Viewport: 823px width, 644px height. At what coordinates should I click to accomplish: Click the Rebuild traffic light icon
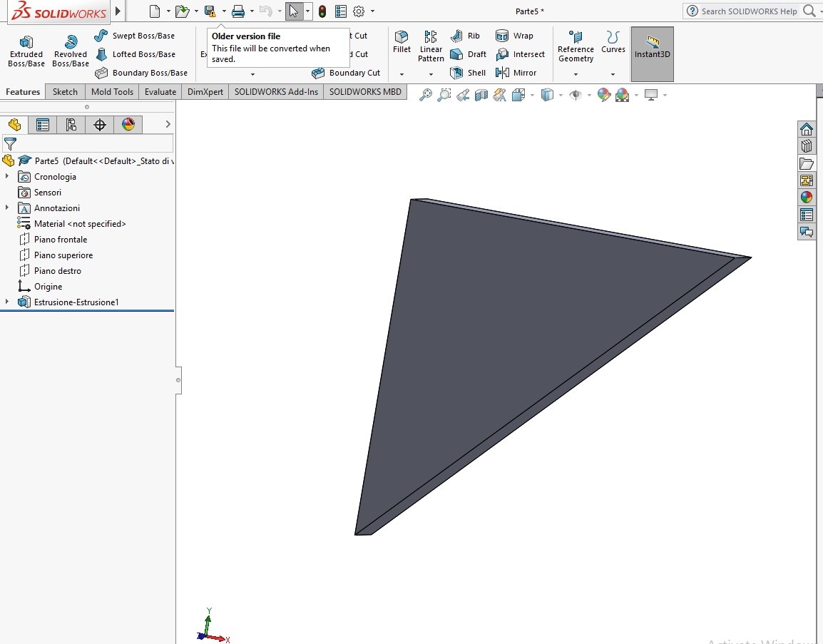click(322, 11)
